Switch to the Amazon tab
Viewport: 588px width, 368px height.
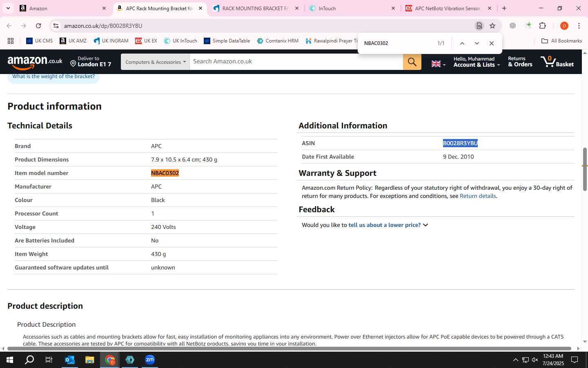click(63, 8)
